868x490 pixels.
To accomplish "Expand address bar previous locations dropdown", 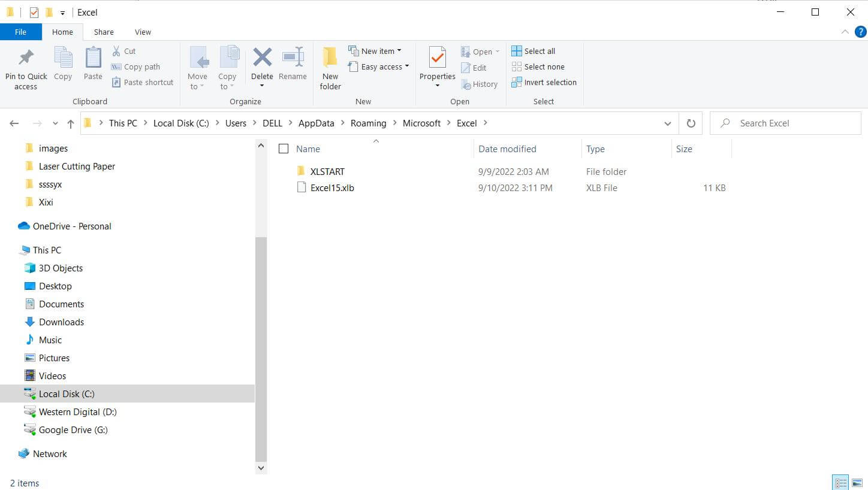I will point(668,123).
